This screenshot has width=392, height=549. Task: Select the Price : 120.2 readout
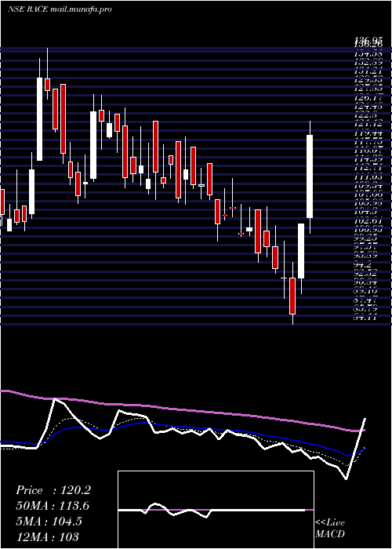pyautogui.click(x=53, y=490)
